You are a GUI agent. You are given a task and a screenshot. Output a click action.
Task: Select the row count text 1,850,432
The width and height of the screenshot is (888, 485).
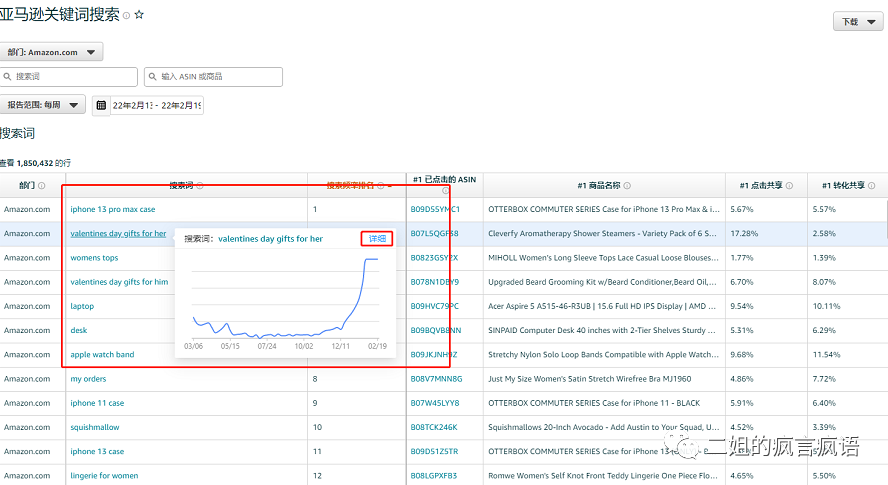tap(35, 163)
